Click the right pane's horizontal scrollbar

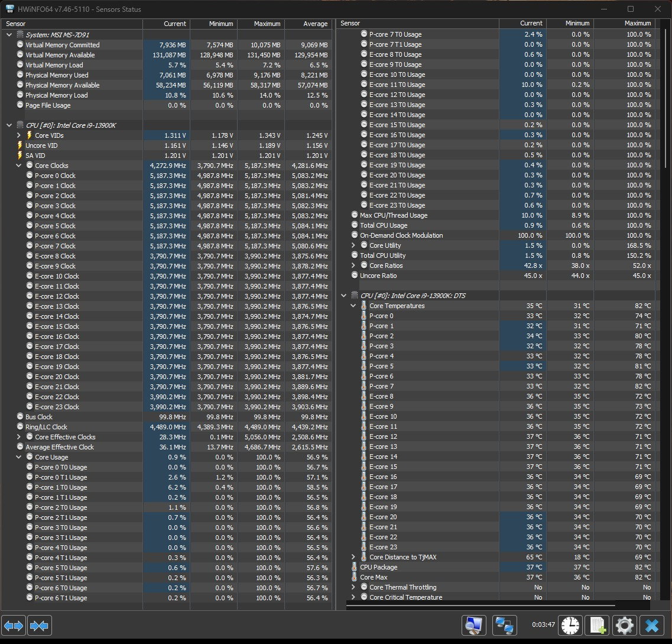(481, 606)
